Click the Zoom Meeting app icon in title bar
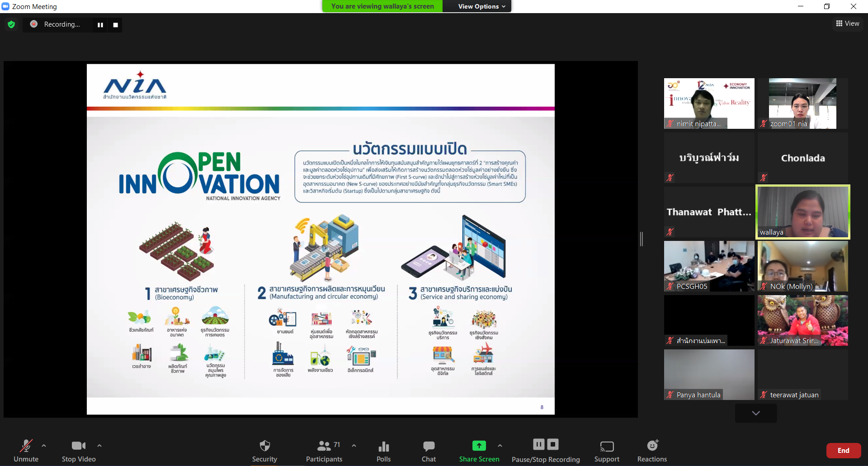The image size is (868, 466). [5, 6]
